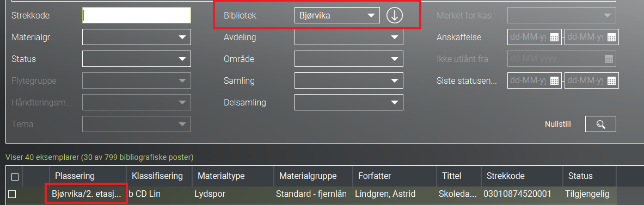Open the Bibliotek dropdown showing Bjørvika
This screenshot has width=644, height=205.
337,16
